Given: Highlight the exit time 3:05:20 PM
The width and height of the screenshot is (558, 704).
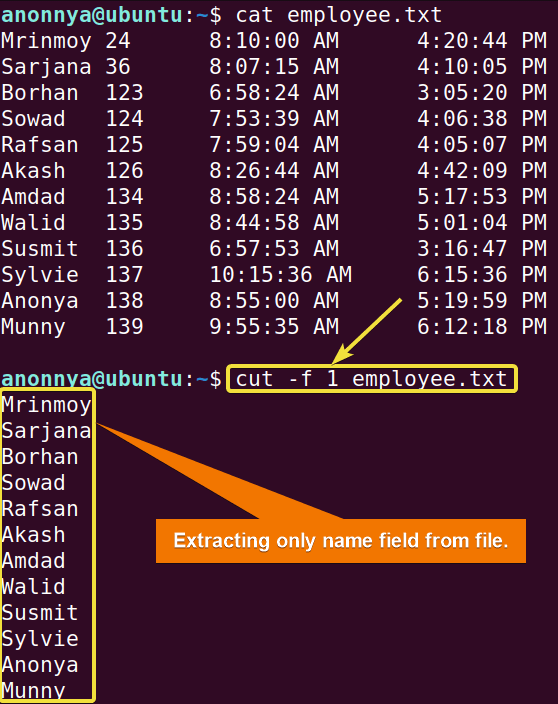Looking at the screenshot, I should click(x=482, y=93).
